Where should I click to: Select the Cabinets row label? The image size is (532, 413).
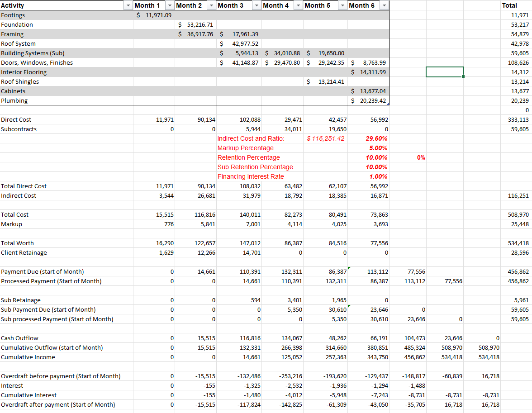click(x=13, y=91)
